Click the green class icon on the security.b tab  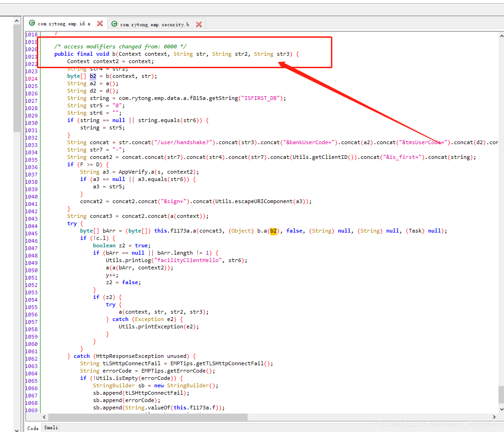pos(114,24)
